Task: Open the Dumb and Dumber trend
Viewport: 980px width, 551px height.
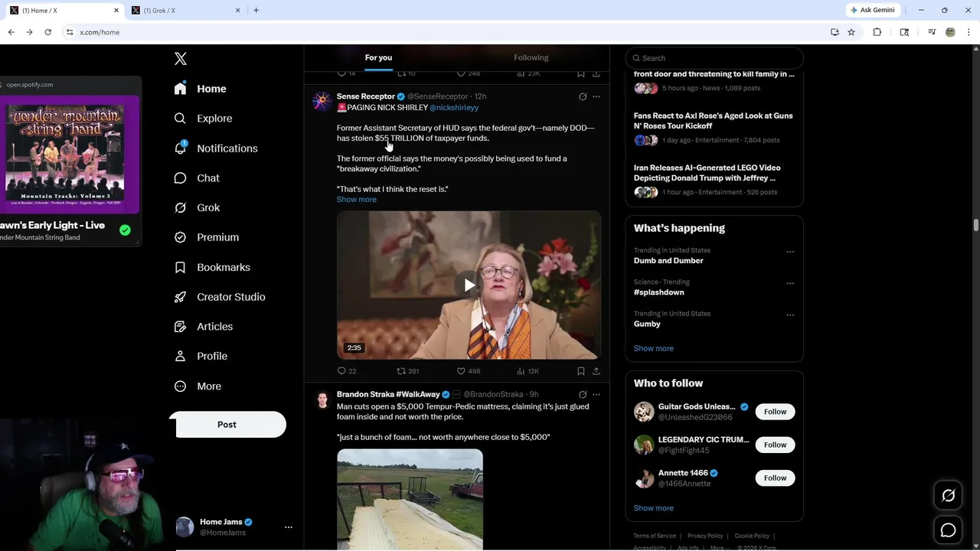Action: click(x=668, y=261)
